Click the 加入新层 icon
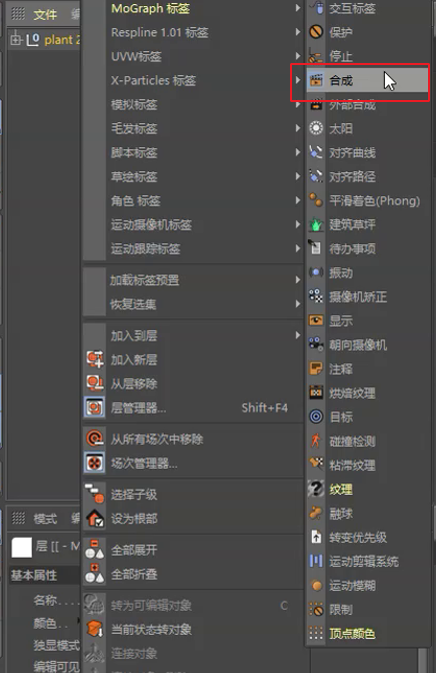436x673 pixels. click(x=94, y=359)
